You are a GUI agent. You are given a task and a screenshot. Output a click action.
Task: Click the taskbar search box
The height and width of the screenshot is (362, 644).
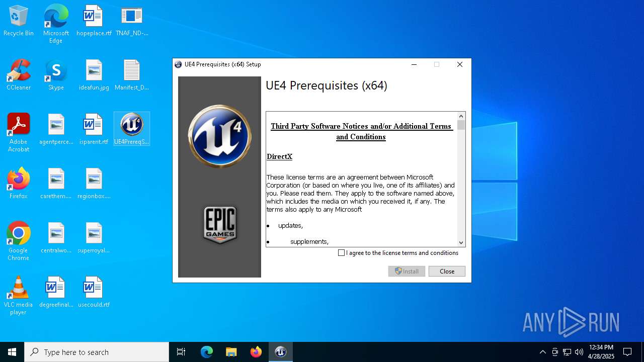coord(97,352)
